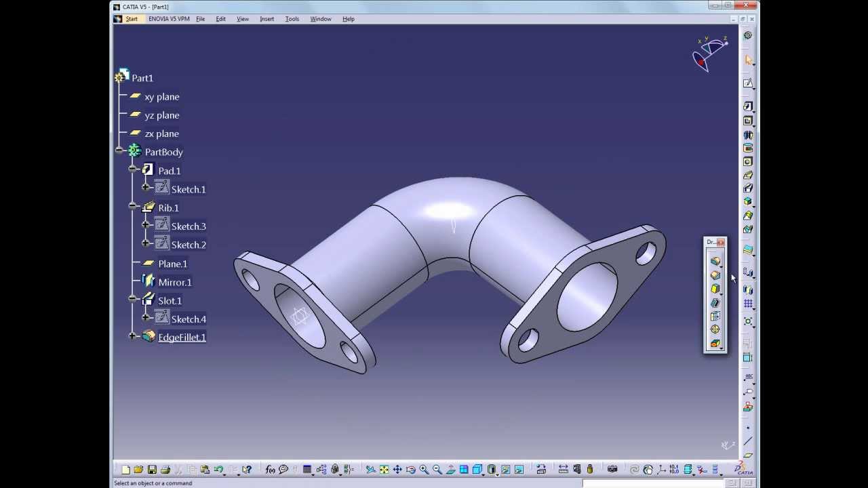Click the Undo icon
868x488 pixels.
(x=218, y=469)
